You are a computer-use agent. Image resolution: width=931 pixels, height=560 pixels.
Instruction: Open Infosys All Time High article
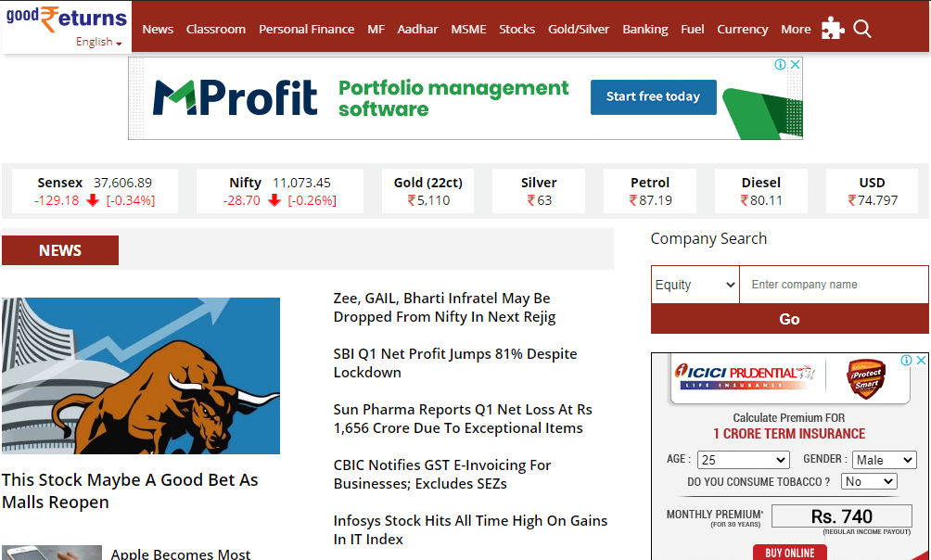[470, 529]
